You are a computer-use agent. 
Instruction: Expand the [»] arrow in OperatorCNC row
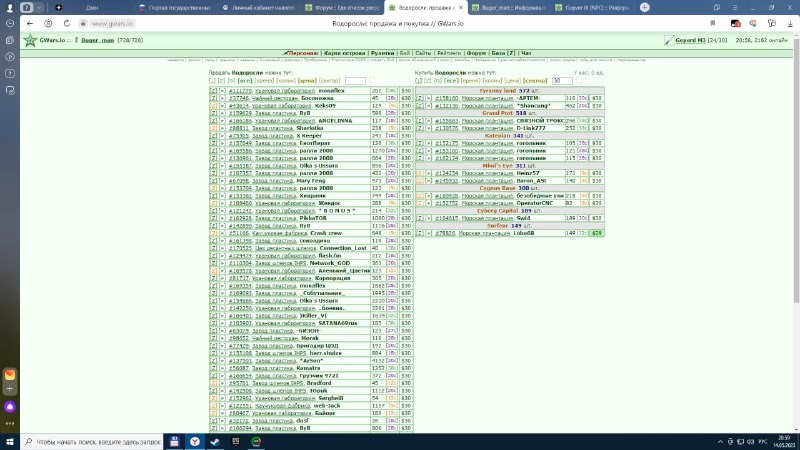[429, 203]
